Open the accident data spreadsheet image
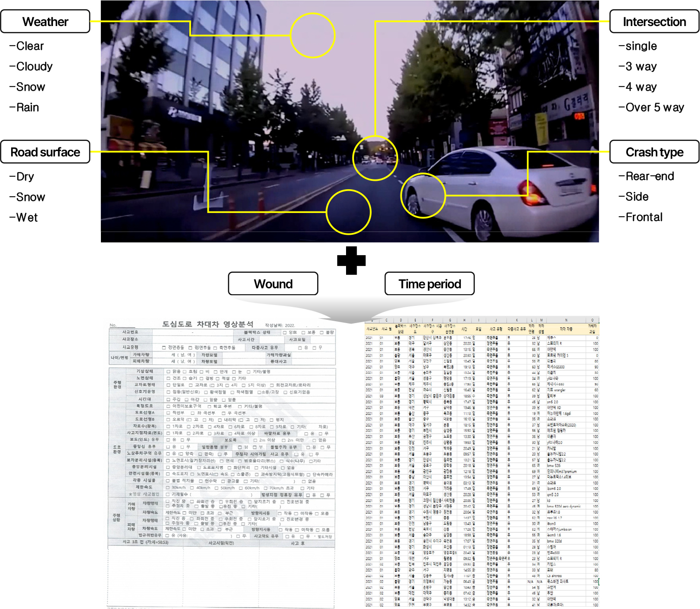Screen dimensions: 700x609 point(482,463)
